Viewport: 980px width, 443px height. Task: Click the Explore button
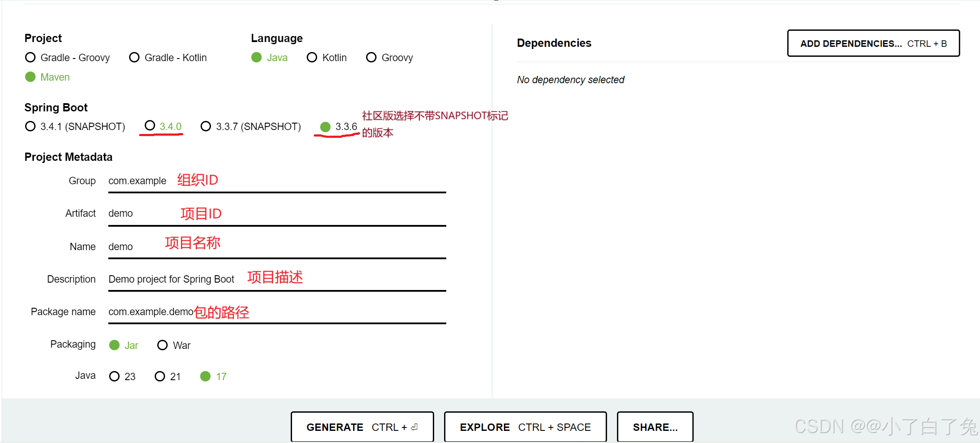tap(526, 427)
